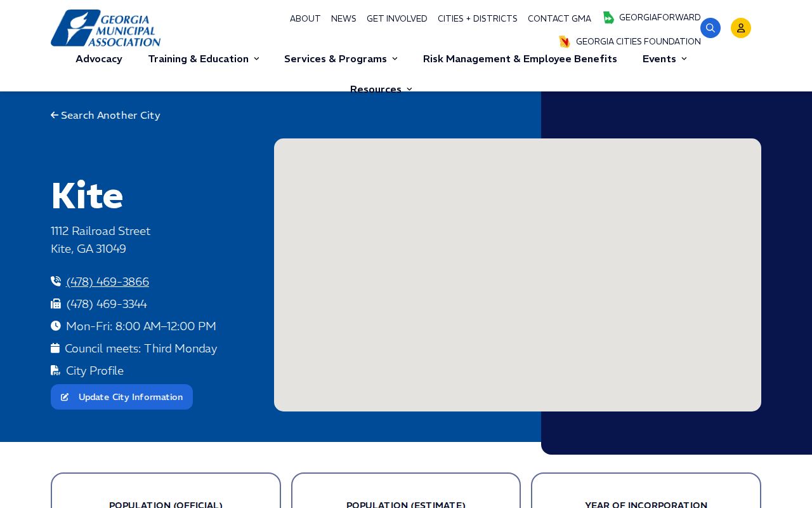812x508 pixels.
Task: Click the green GeorgiaForward logo icon
Action: point(608,18)
